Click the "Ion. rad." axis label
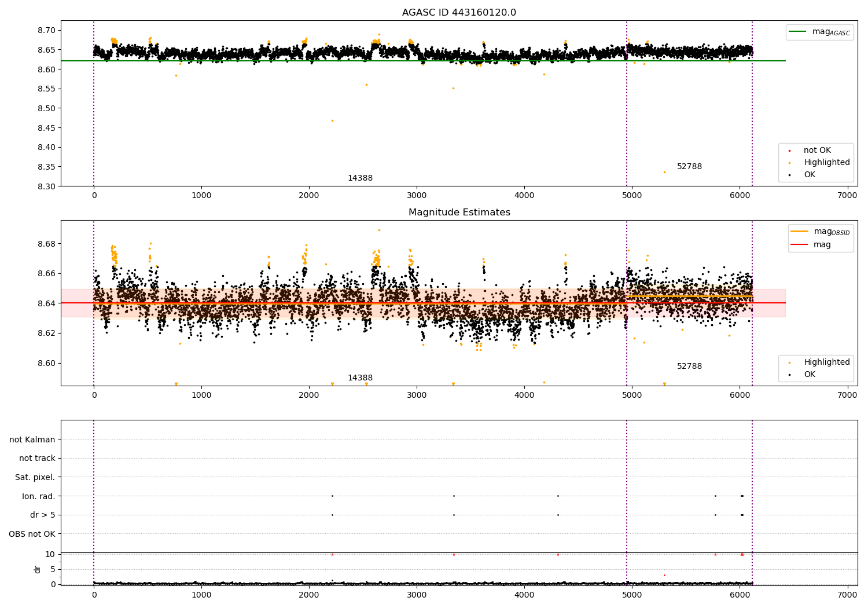 tap(39, 496)
